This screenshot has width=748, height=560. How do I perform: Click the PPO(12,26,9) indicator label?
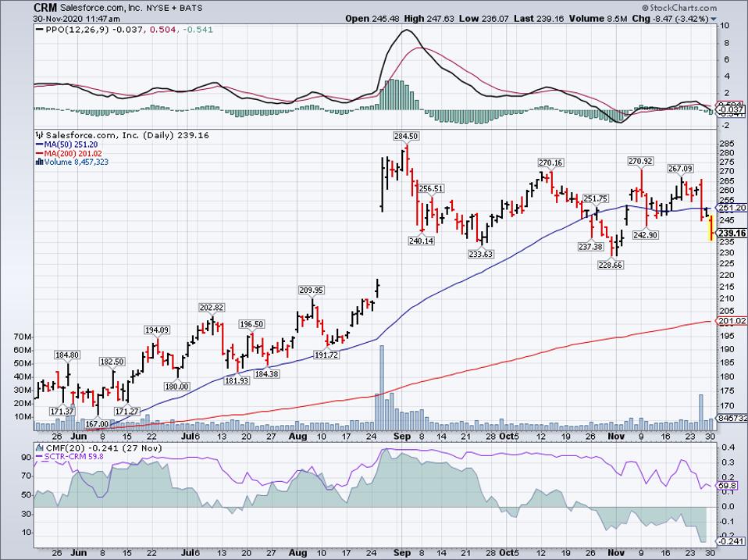[x=77, y=30]
